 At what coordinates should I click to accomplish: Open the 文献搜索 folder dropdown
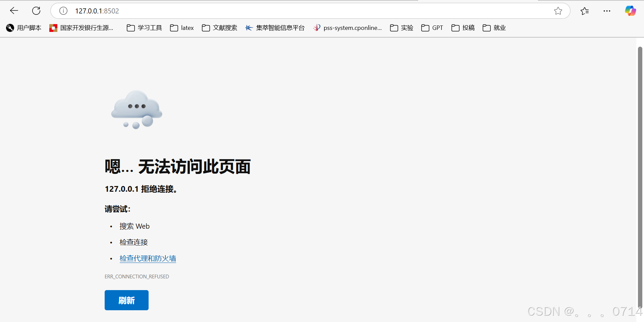pyautogui.click(x=219, y=28)
